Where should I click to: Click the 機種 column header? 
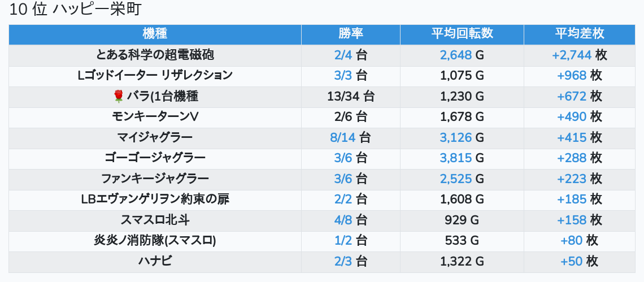(x=155, y=33)
